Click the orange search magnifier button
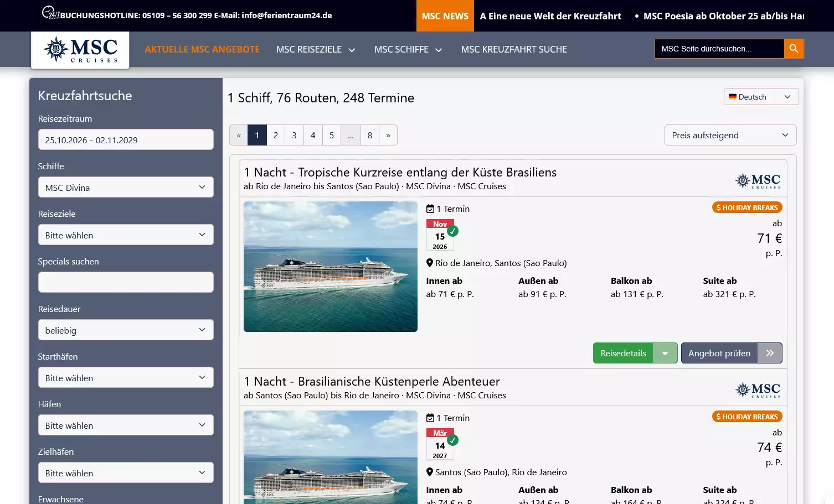The height and width of the screenshot is (504, 834). pyautogui.click(x=794, y=49)
